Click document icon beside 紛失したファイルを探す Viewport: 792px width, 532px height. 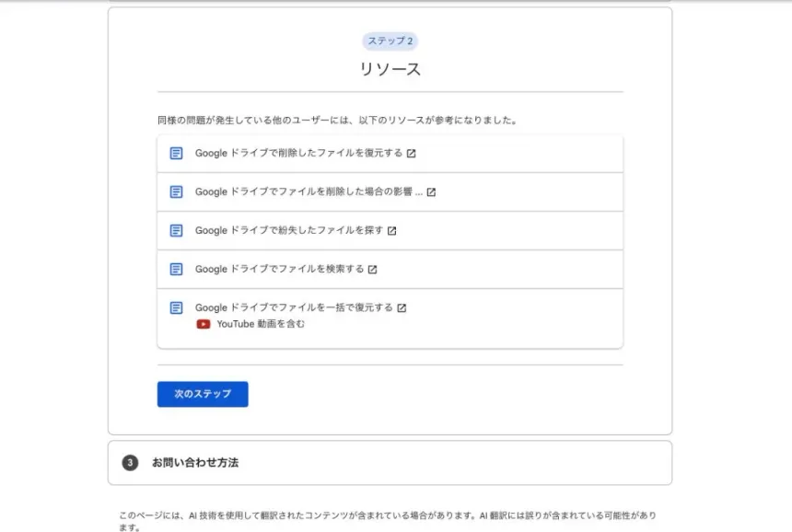[176, 231]
